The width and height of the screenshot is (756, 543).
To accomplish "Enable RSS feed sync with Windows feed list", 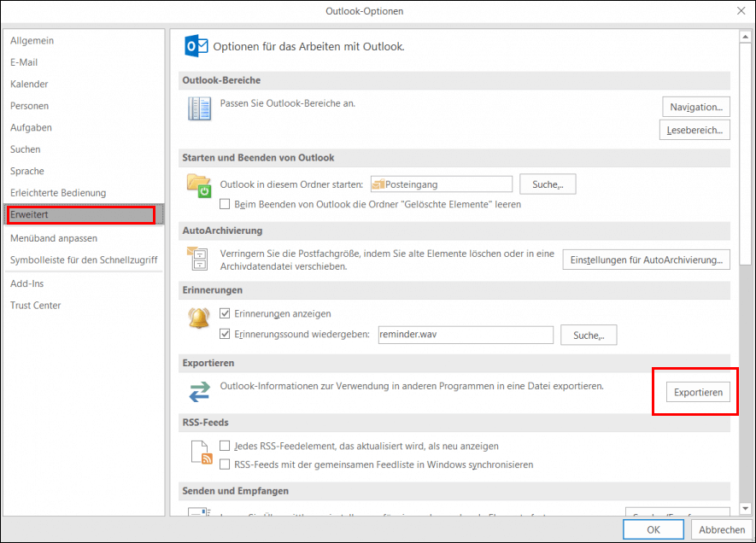I will [225, 464].
